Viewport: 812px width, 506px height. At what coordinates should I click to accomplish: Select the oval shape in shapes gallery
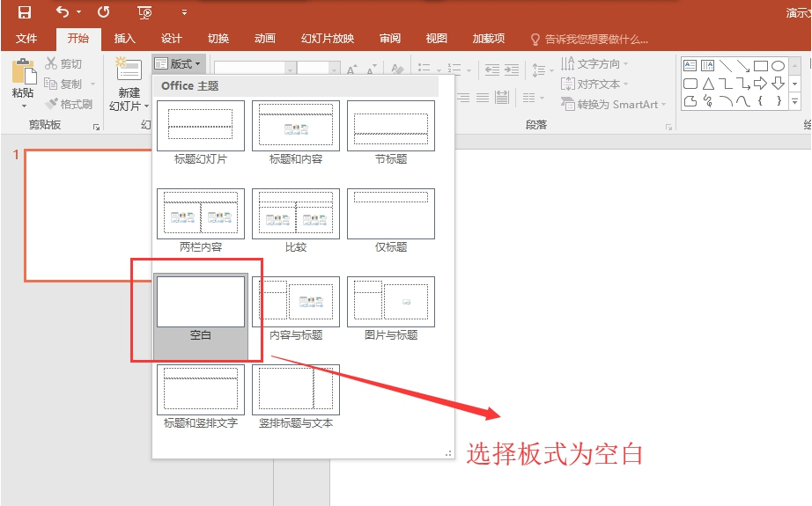pos(778,66)
